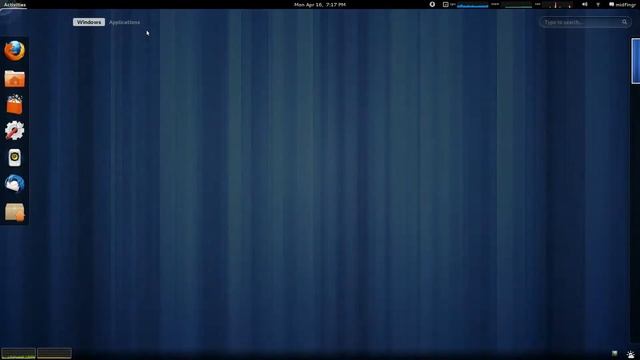Open Thunderbird mail from the dash
640x360 pixels.
point(15,184)
